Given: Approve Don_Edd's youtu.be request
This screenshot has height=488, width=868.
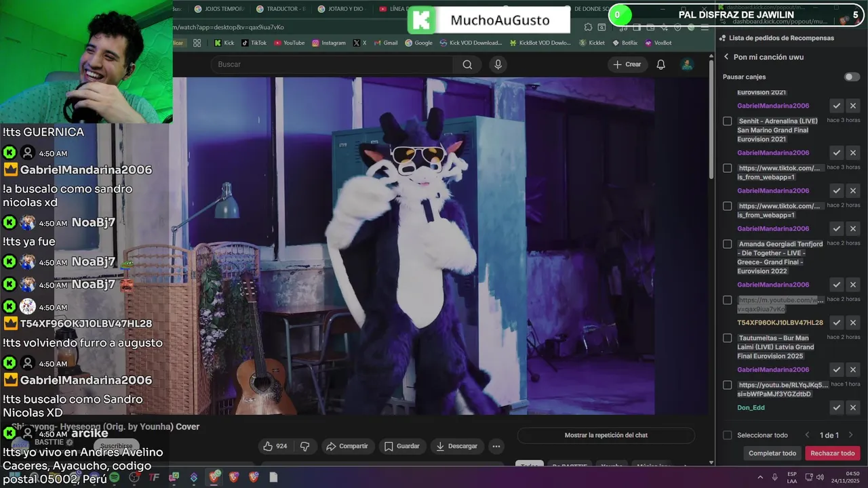Looking at the screenshot, I should pos(837,408).
